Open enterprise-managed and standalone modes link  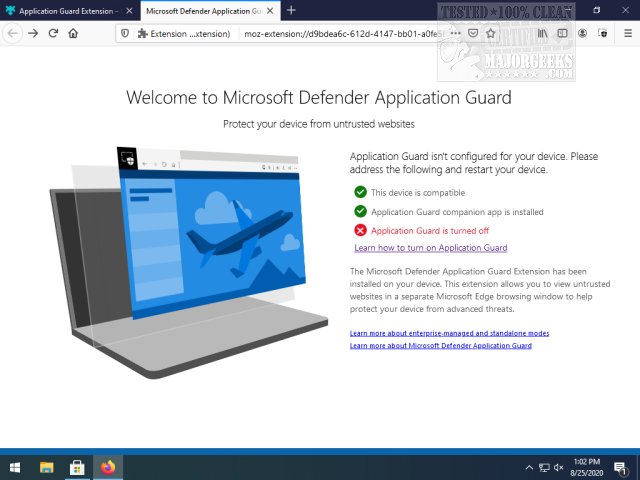449,333
